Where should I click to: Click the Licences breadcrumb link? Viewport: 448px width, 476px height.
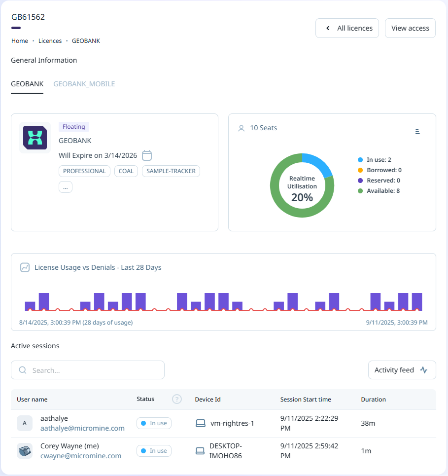pos(50,41)
